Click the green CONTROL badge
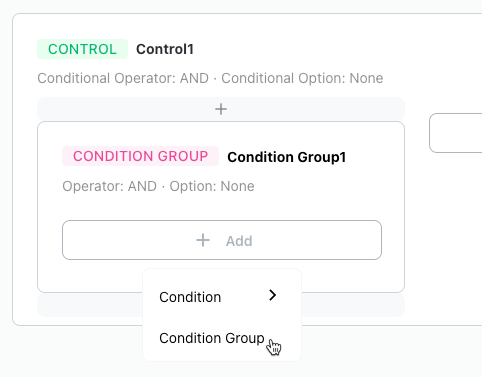The width and height of the screenshot is (482, 377). [x=82, y=49]
